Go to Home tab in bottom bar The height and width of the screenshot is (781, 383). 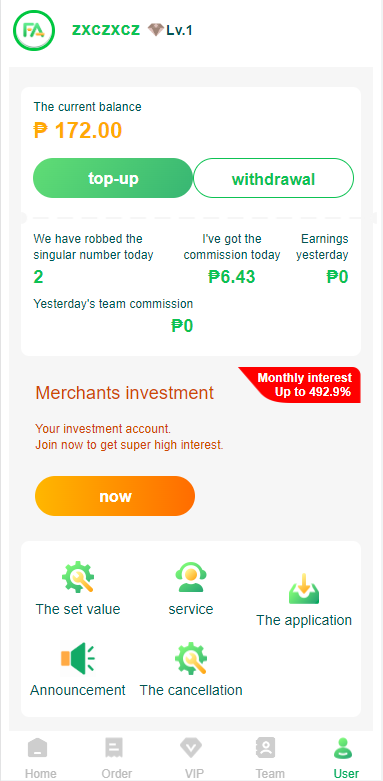40,759
